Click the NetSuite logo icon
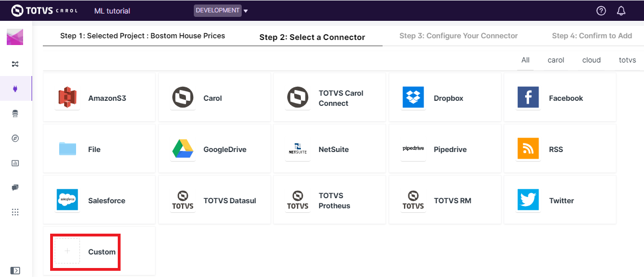Image resolution: width=644 pixels, height=277 pixels. point(297,149)
